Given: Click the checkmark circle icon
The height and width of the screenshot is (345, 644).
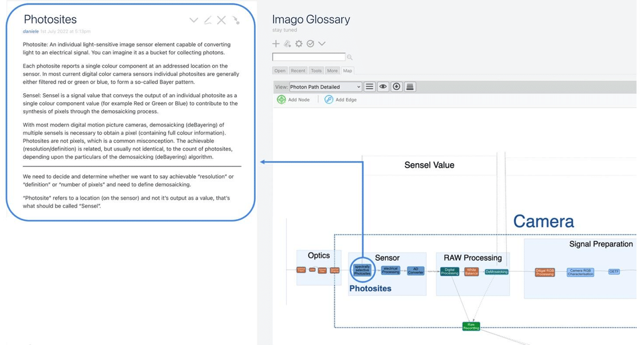Looking at the screenshot, I should [x=310, y=43].
